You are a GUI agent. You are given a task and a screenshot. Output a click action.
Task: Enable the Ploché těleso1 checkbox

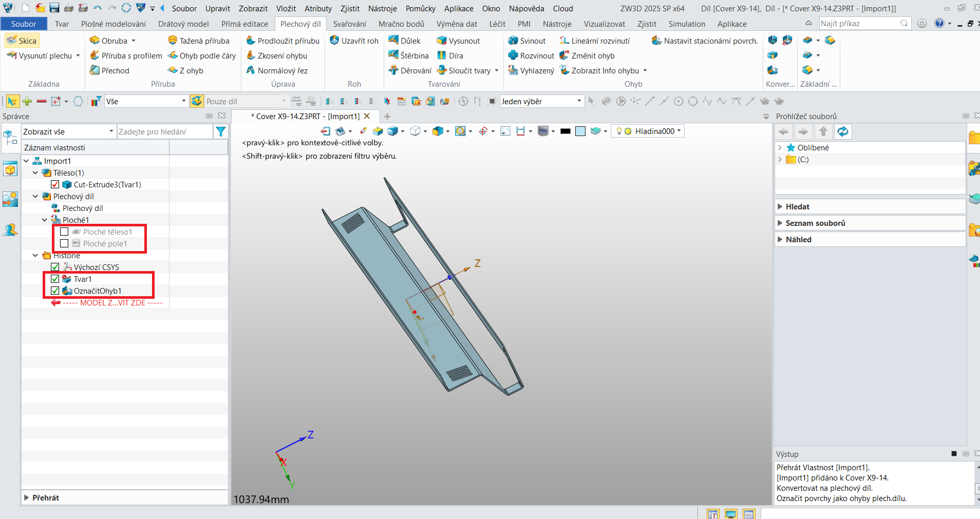(x=64, y=232)
